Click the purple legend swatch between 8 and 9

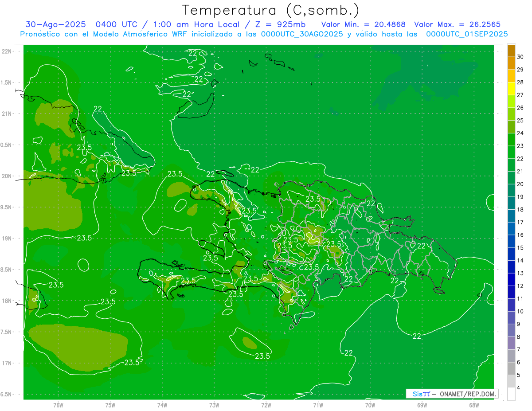[511, 330]
